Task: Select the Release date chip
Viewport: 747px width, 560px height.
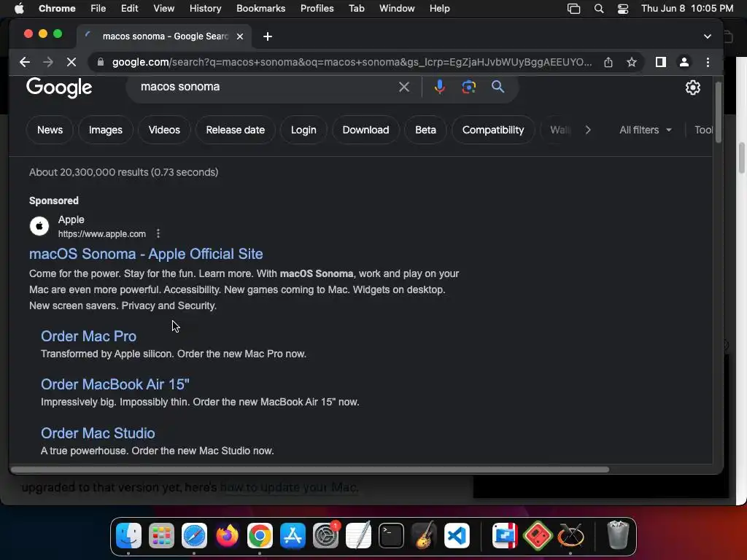Action: [236, 130]
